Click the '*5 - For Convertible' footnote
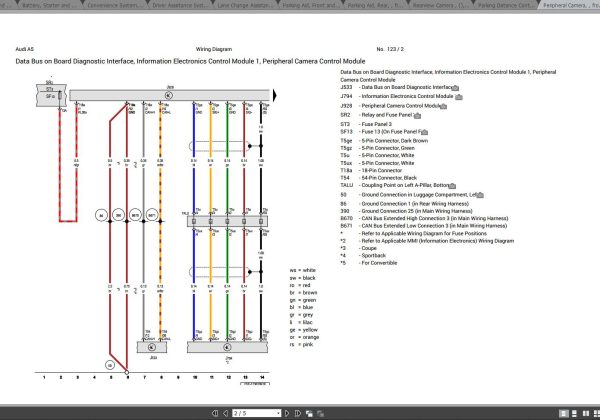The image size is (600, 420). (369, 263)
